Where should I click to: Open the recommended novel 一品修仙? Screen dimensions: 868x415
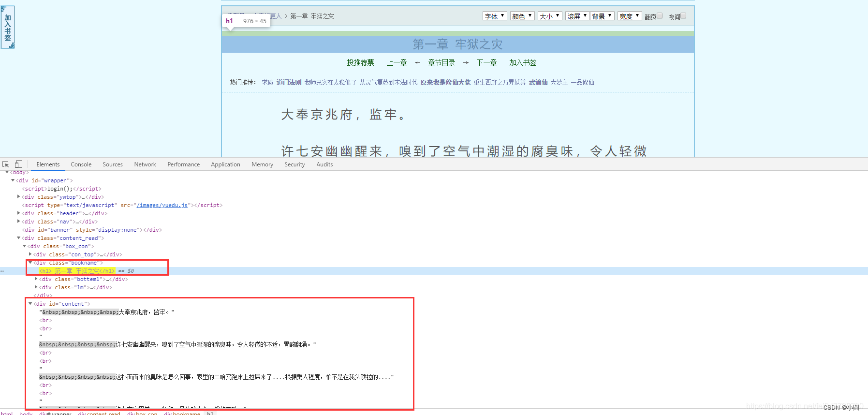(582, 82)
